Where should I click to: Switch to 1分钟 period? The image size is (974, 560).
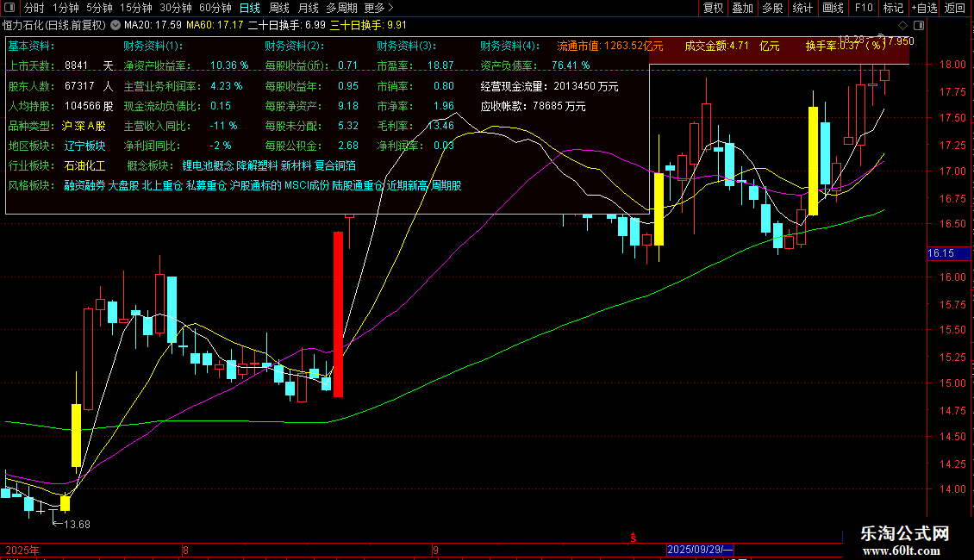coord(66,8)
